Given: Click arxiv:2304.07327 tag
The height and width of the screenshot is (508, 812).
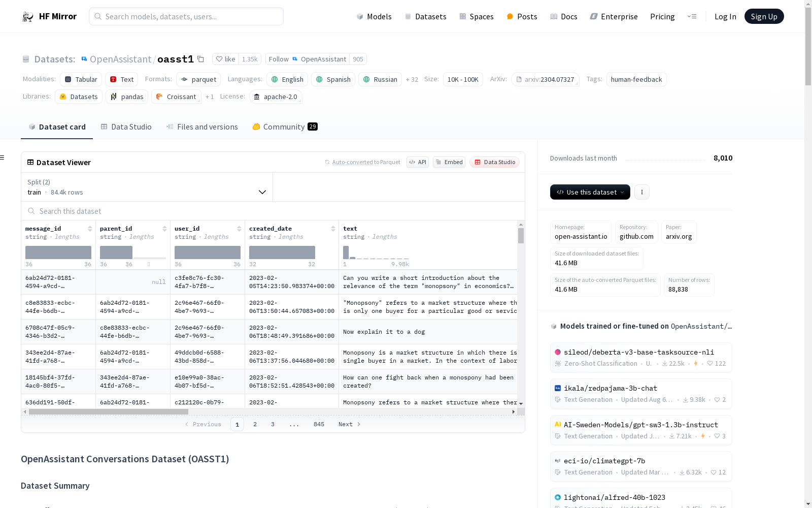Looking at the screenshot, I should coord(546,79).
